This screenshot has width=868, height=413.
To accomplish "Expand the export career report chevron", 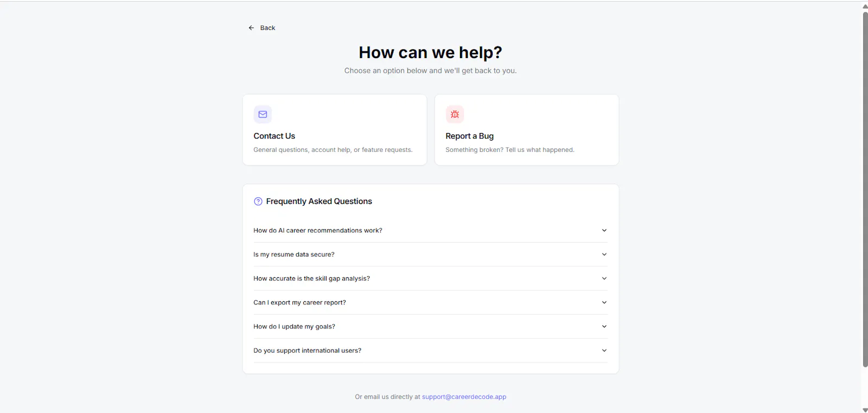I will [604, 302].
